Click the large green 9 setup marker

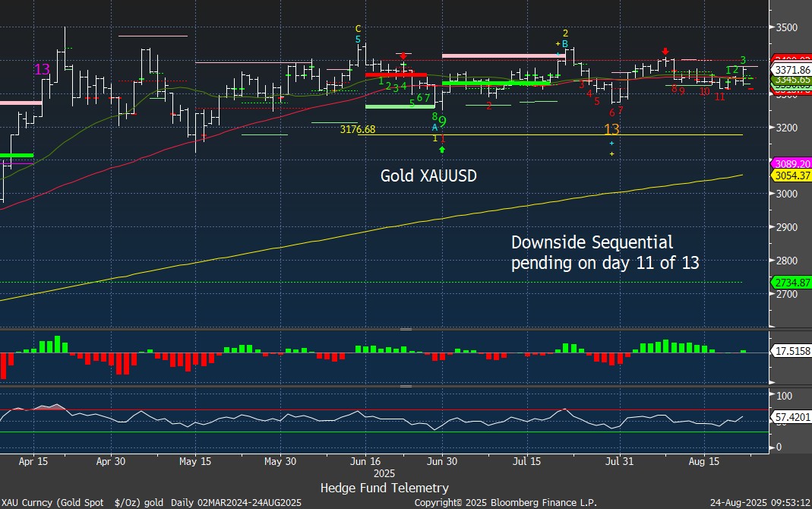click(x=442, y=122)
